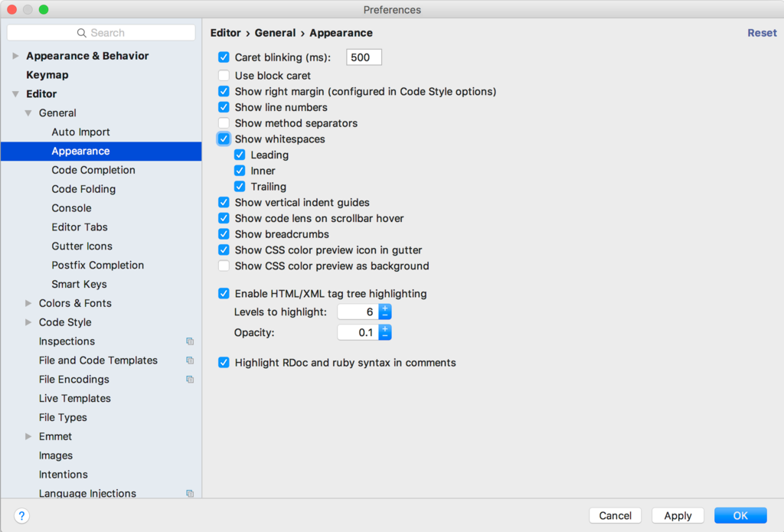Click the icon beside File Encodings

190,379
